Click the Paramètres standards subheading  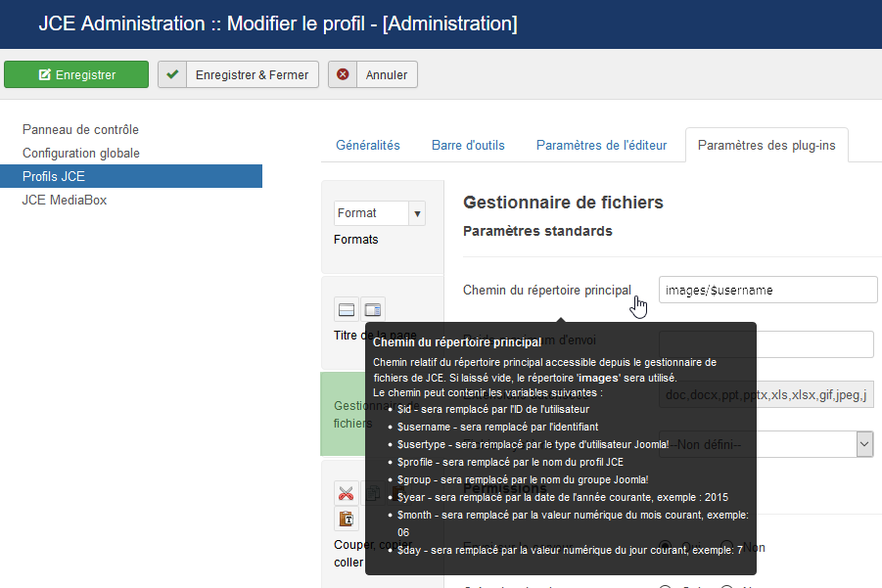pos(537,231)
